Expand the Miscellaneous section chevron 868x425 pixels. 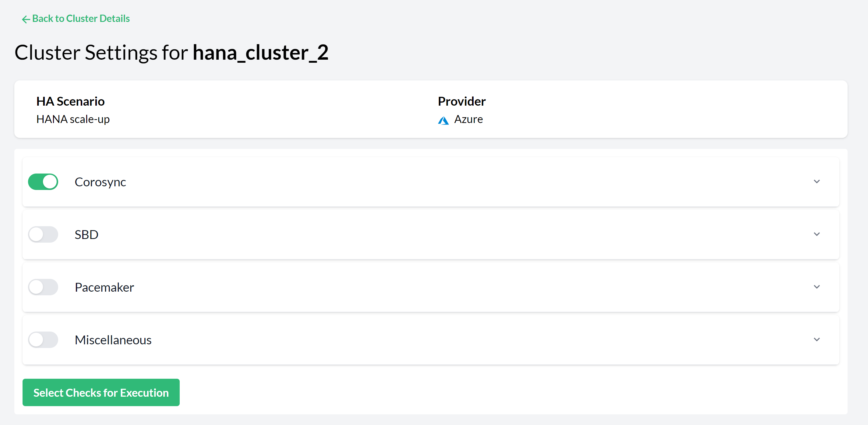click(817, 339)
